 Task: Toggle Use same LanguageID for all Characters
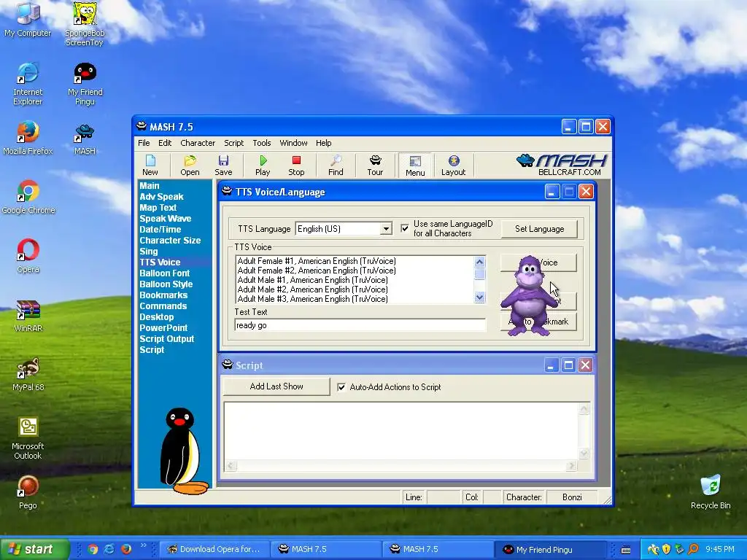405,228
